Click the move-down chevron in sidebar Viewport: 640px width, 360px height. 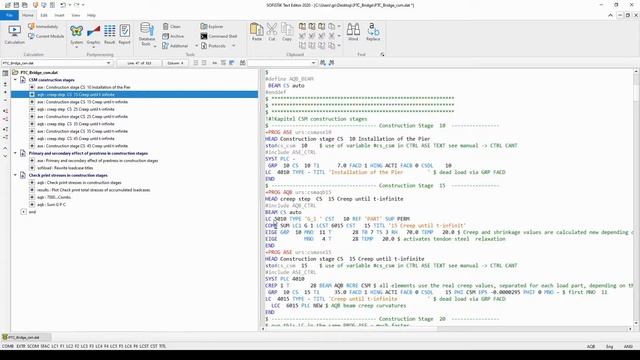[5, 156]
